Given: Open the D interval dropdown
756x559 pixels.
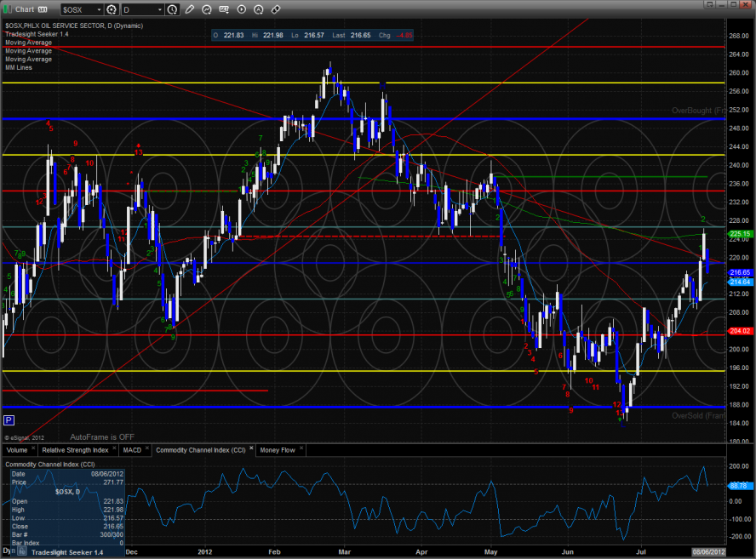Looking at the screenshot, I should click(x=159, y=9).
